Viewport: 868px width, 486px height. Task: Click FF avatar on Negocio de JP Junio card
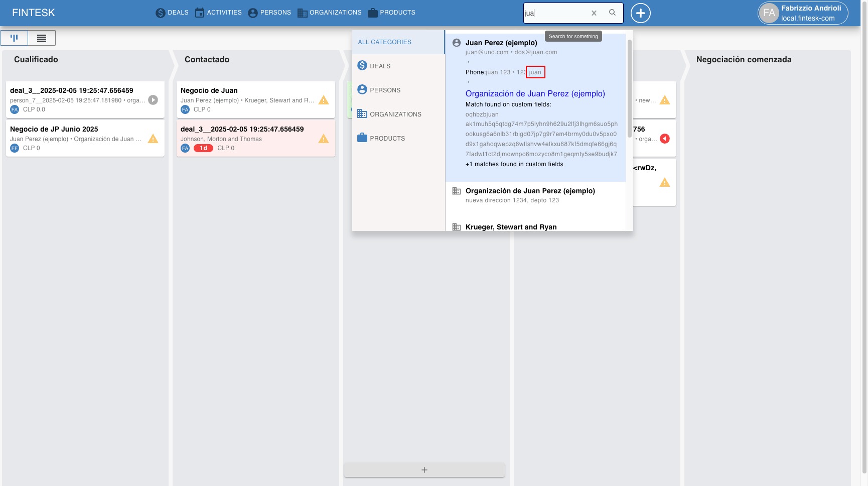pyautogui.click(x=15, y=148)
